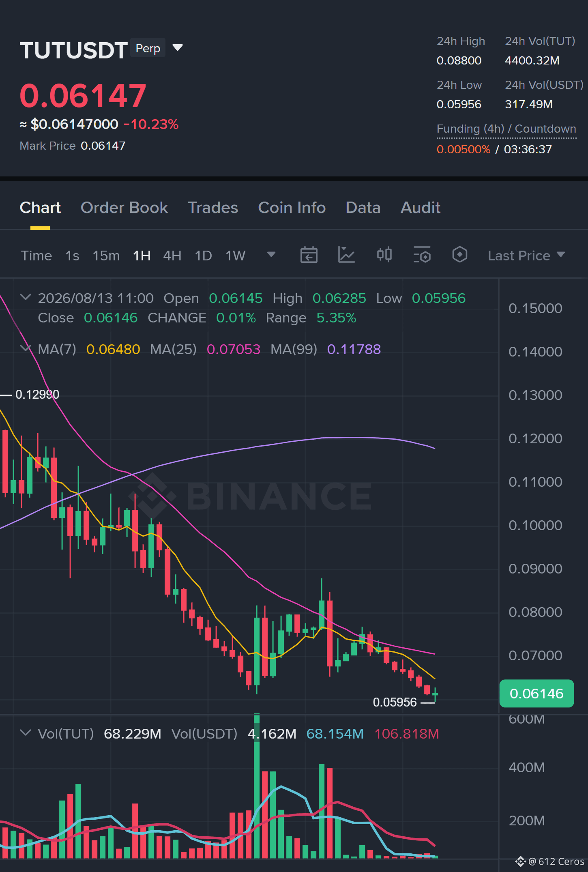Open the Audit tab
This screenshot has height=872, width=588.
tap(421, 208)
